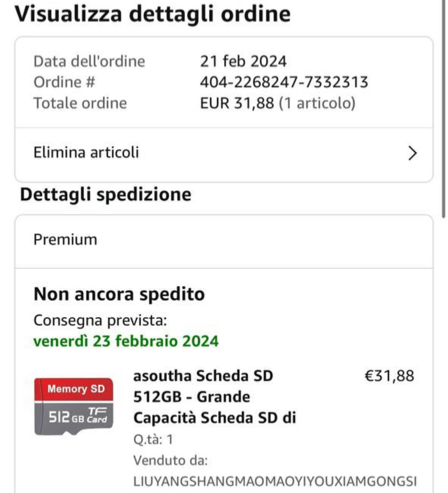The height and width of the screenshot is (493, 448).
Task: Click the Q.tà: 1 quantity text
Action: click(x=153, y=439)
